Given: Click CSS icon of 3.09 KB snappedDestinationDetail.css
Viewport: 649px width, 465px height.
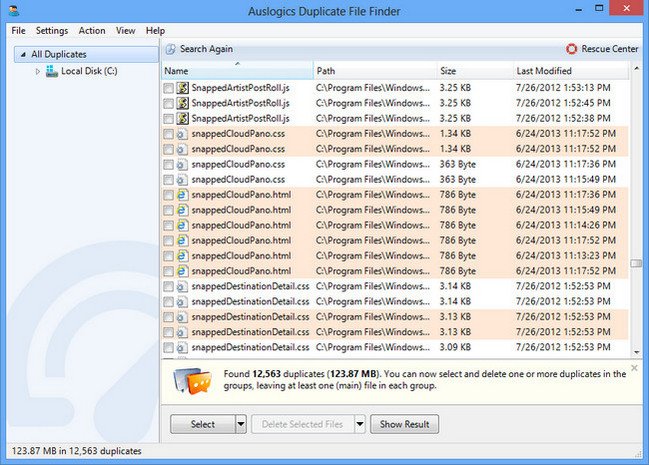Looking at the screenshot, I should point(182,347).
